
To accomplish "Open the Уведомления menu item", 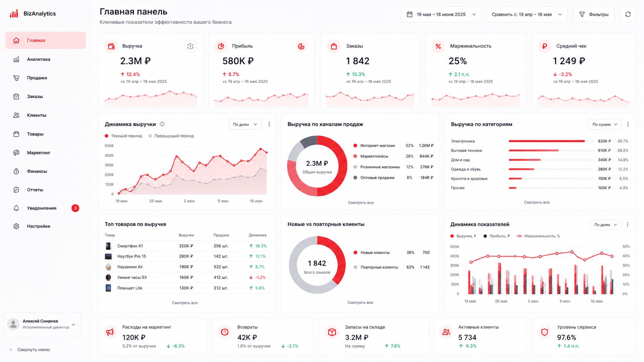I will pos(45,208).
